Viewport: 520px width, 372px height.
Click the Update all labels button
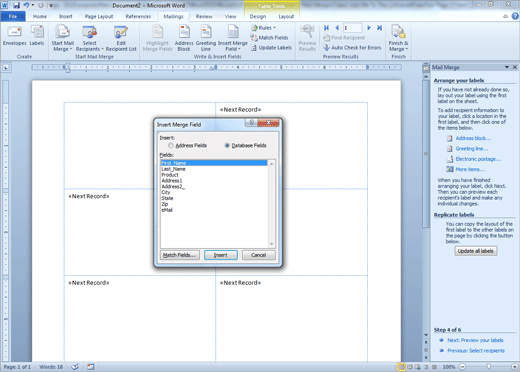pyautogui.click(x=476, y=251)
